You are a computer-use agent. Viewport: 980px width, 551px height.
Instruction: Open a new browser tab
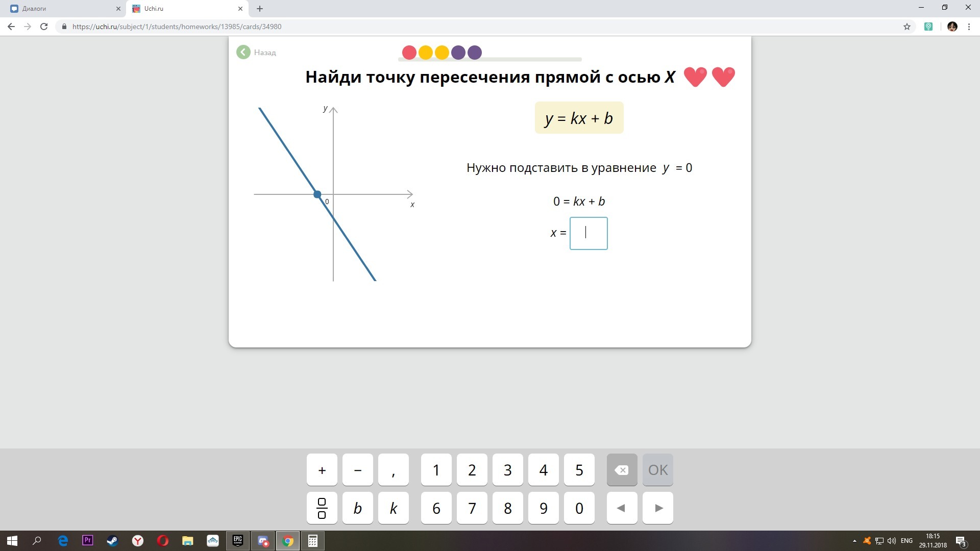[260, 9]
